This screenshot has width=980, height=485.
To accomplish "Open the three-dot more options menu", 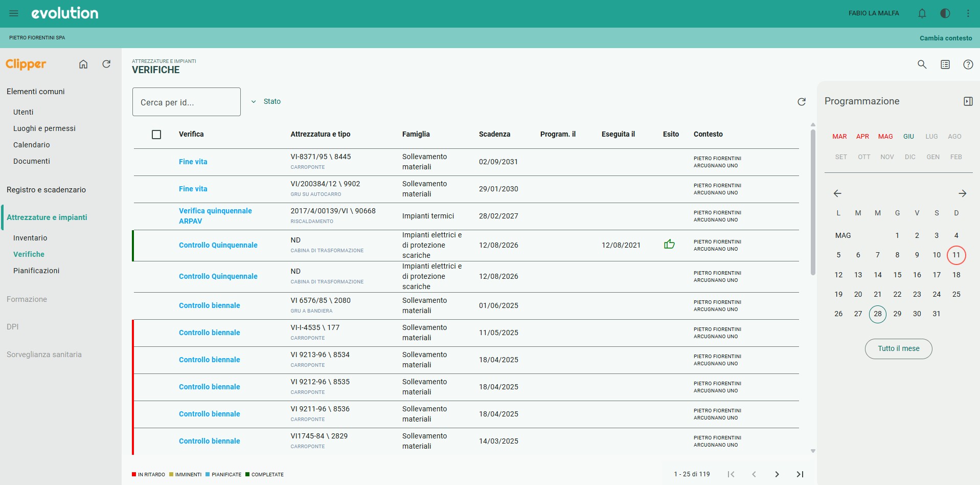I will click(x=968, y=13).
